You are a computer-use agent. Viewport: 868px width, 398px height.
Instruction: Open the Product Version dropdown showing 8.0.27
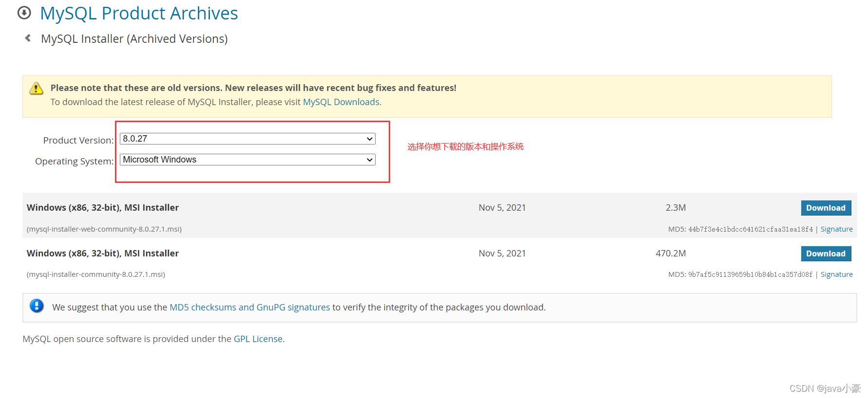[x=247, y=139]
